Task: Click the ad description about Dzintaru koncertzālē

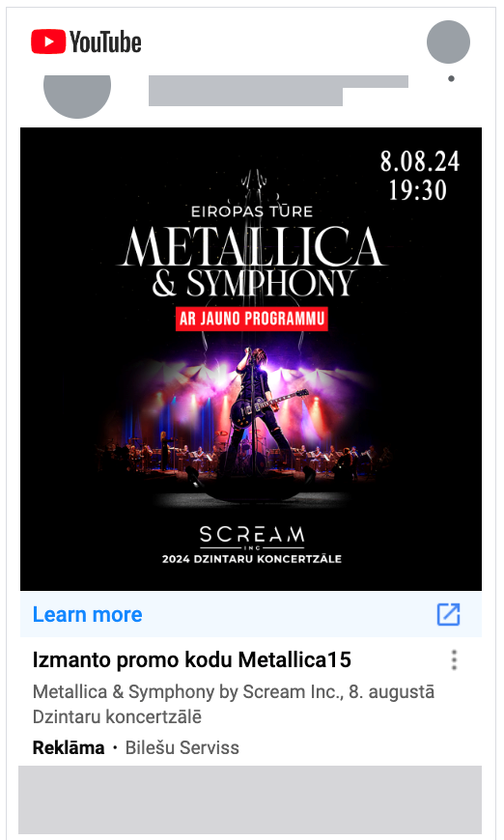Action: pos(234,704)
